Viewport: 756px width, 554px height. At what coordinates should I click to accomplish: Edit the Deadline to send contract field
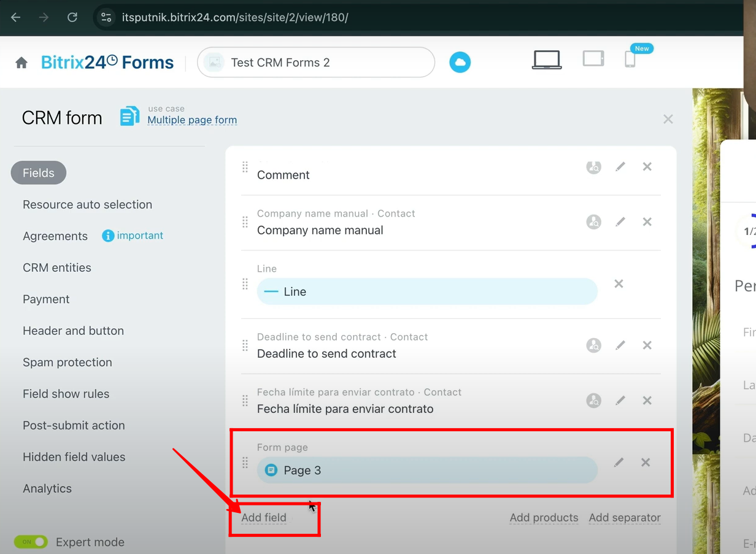620,345
